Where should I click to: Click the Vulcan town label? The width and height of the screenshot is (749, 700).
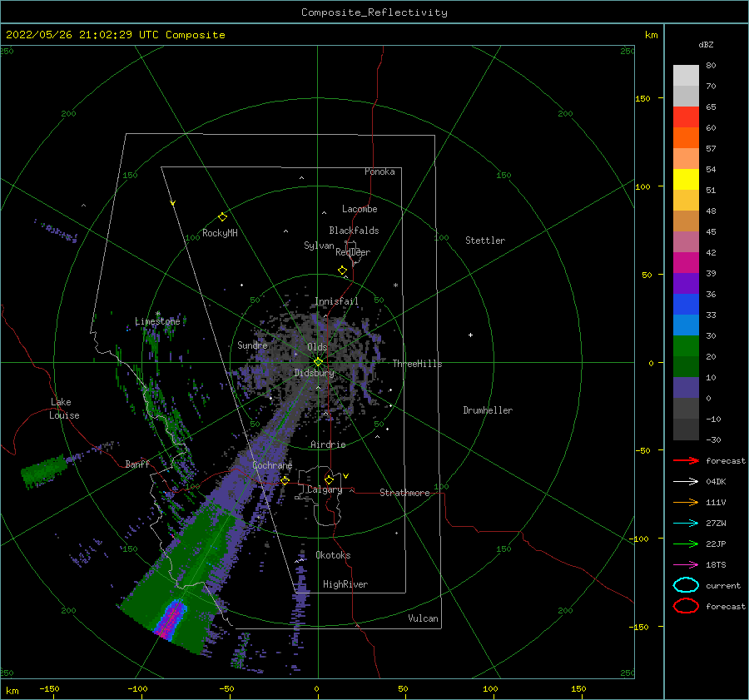coord(423,618)
